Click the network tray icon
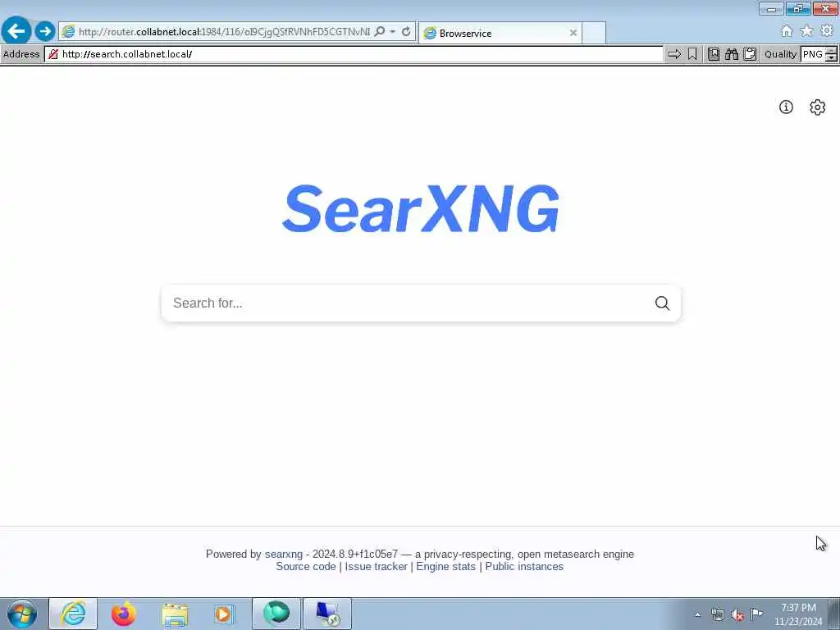Viewport: 840px width, 630px height. pyautogui.click(x=717, y=615)
